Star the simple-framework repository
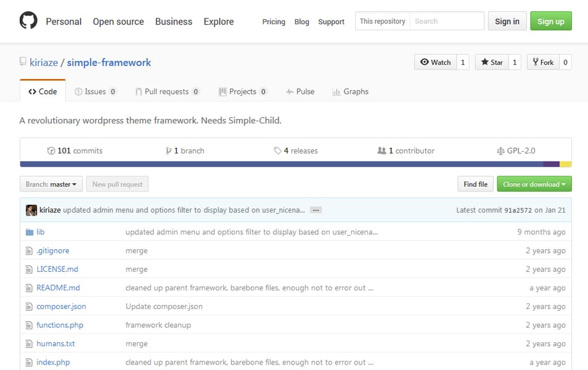Image resolution: width=588 pixels, height=370 pixels. (x=492, y=62)
